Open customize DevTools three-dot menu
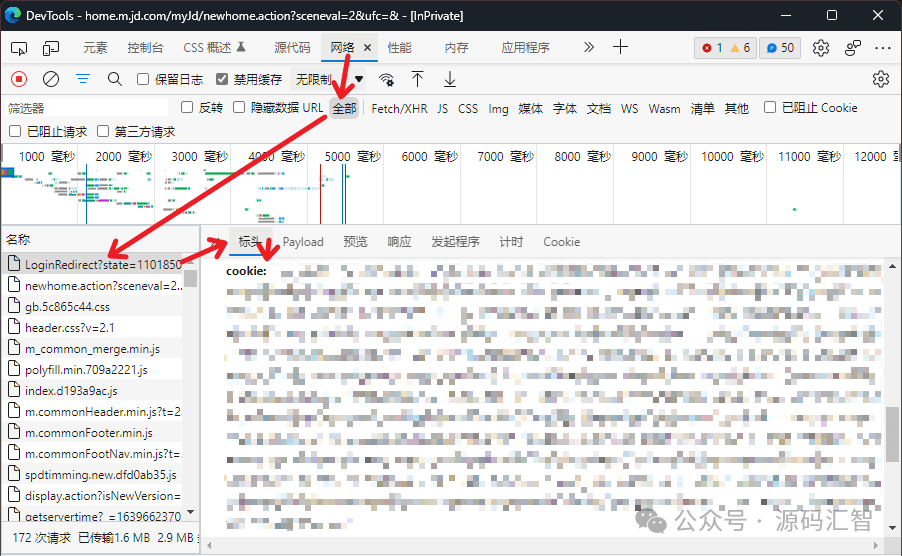Screen dimensions: 902x556 pyautogui.click(x=882, y=48)
